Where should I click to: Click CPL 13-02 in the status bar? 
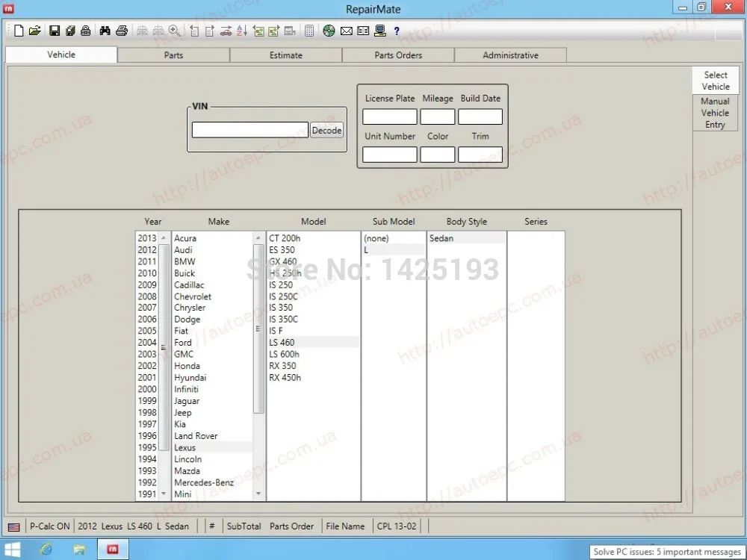tap(397, 526)
